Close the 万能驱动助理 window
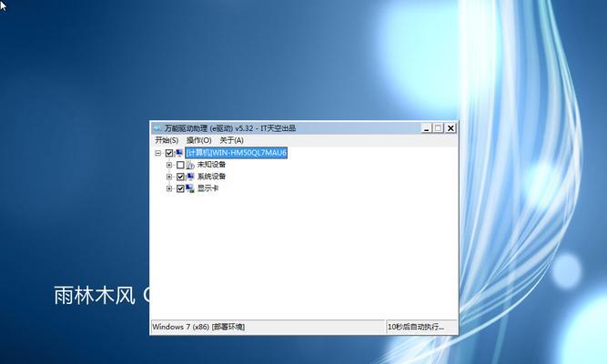607x364 pixels. coord(450,128)
